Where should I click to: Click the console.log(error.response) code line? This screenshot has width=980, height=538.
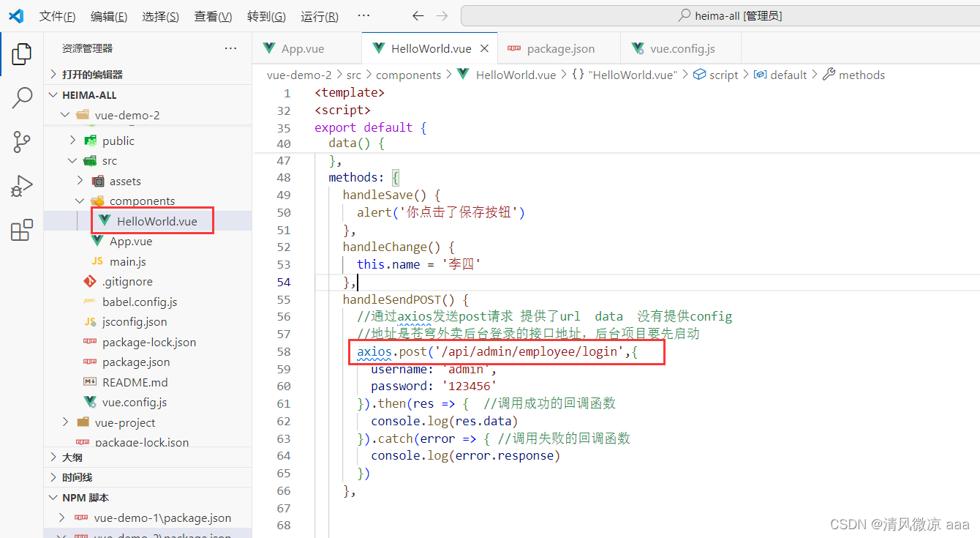[x=465, y=455]
